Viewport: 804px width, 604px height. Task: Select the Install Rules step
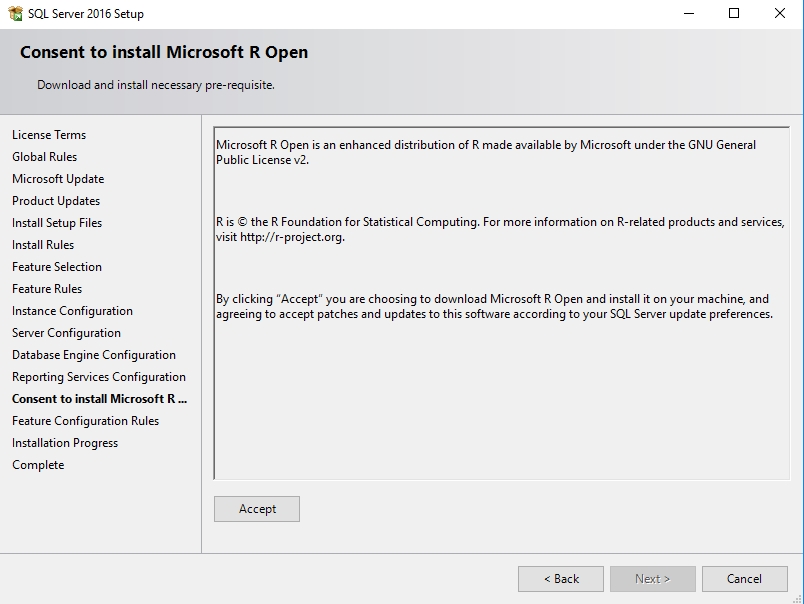(43, 245)
